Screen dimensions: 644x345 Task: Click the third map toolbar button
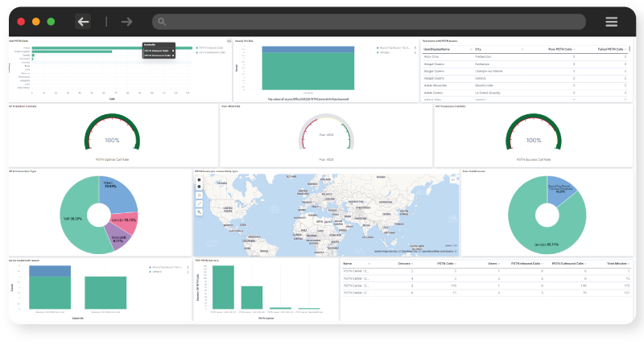pos(199,195)
